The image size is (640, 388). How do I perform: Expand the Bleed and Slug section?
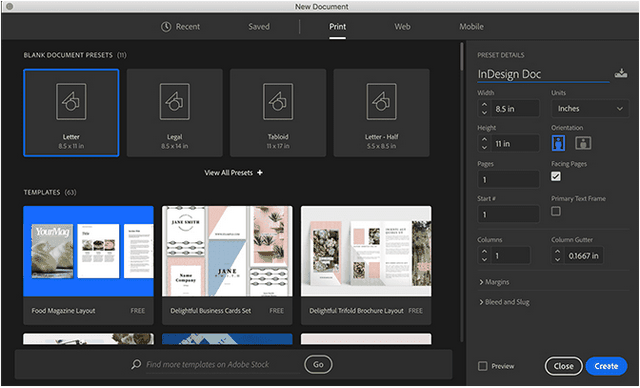(x=504, y=302)
